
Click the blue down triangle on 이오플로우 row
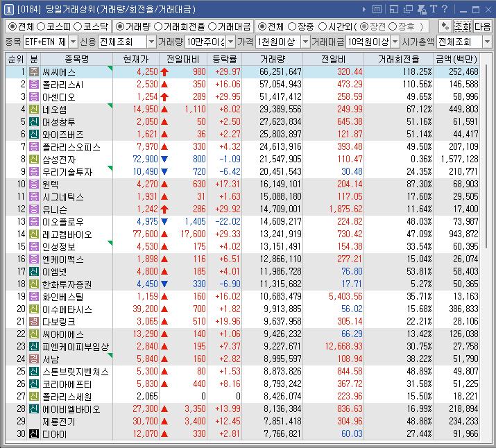[164, 222]
